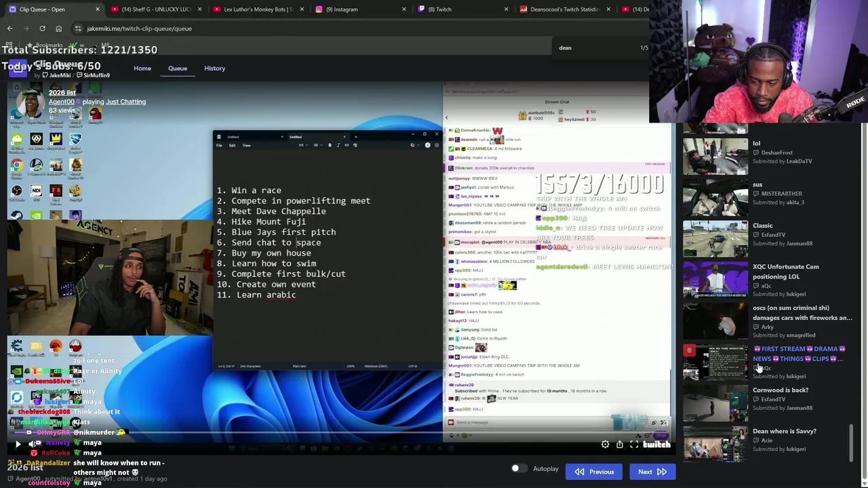Click Agent00's channel avatar
The width and height of the screenshot is (868, 488).
coord(31,103)
